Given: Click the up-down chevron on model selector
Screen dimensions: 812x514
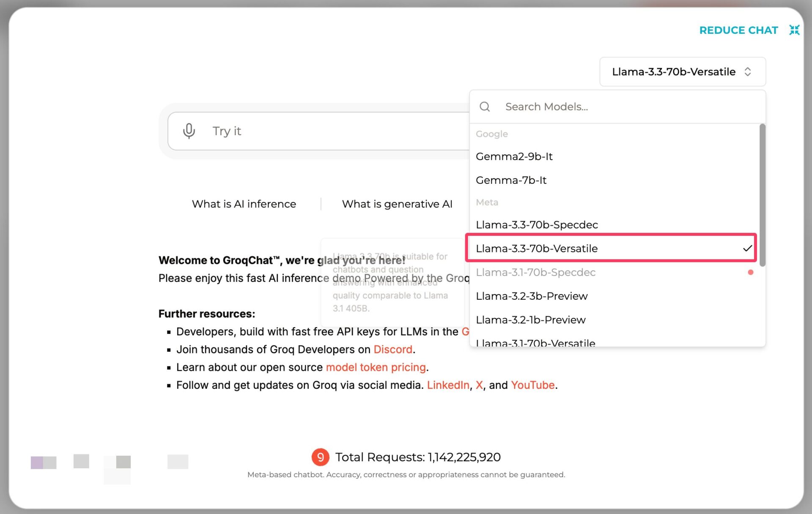Looking at the screenshot, I should [748, 72].
